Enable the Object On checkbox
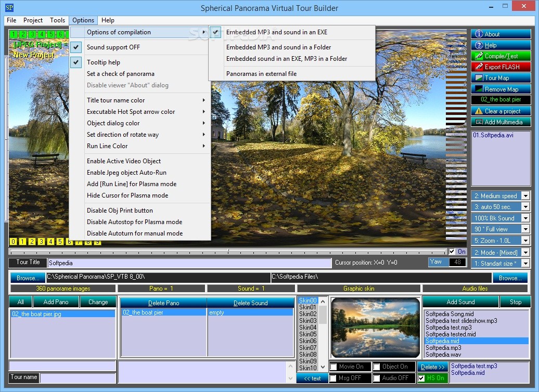Screen dimensions: 539x392 tap(377, 367)
